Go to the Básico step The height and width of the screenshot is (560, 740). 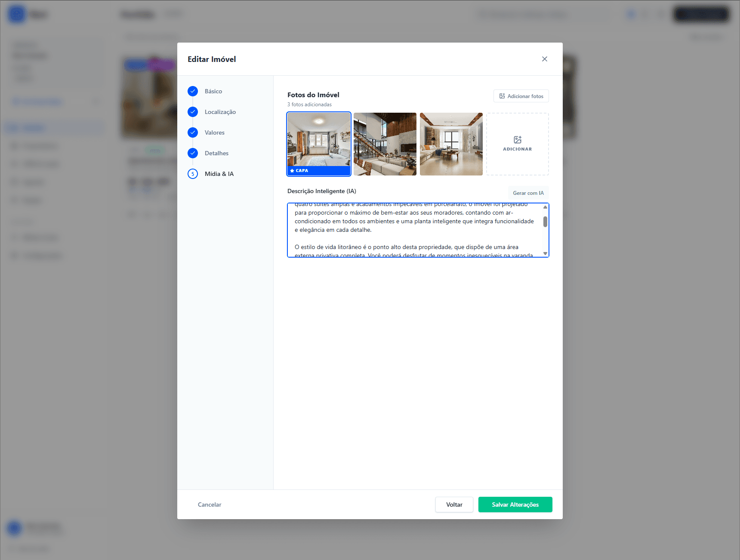coord(213,91)
